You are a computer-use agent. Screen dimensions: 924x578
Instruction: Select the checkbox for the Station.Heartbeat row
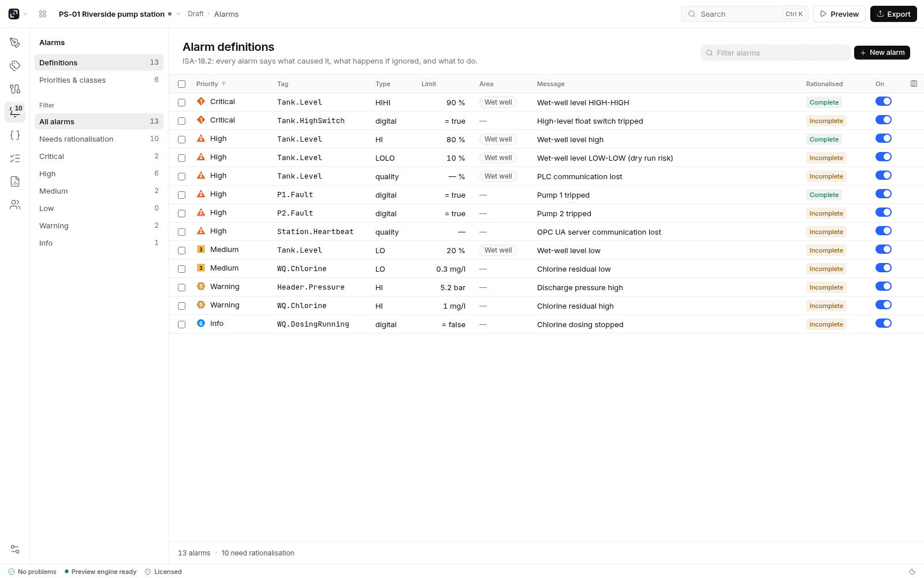pos(181,232)
